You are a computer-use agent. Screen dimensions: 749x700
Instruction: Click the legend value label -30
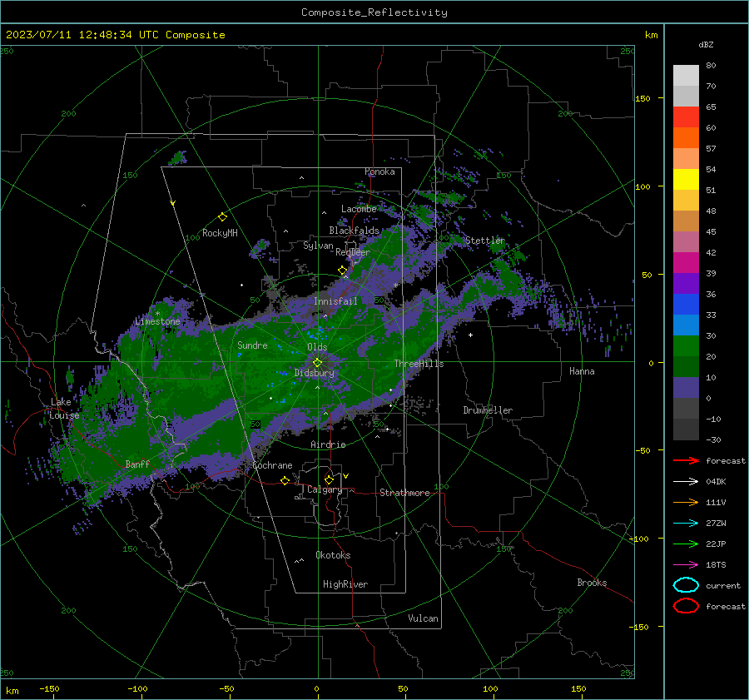coord(713,439)
